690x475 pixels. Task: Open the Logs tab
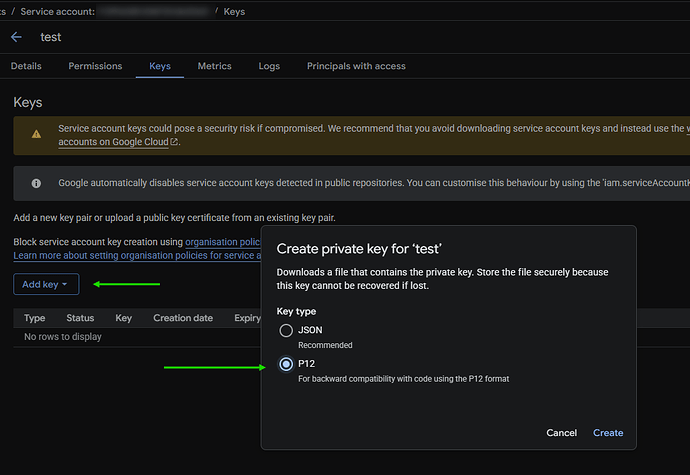pos(269,66)
